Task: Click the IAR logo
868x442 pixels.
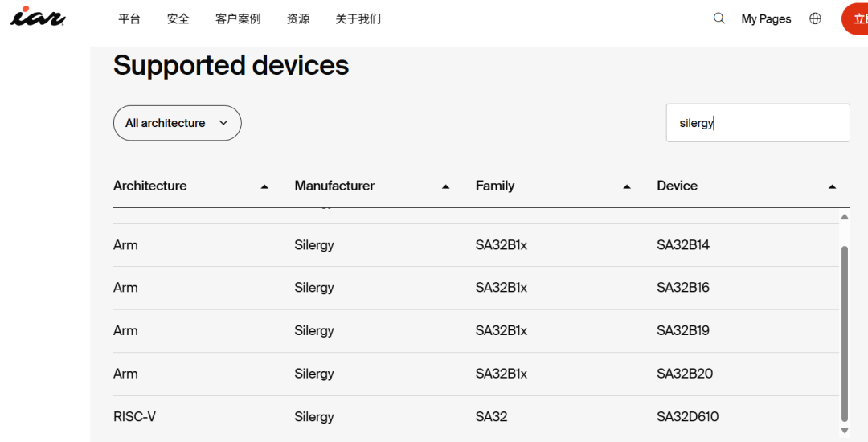Action: point(37,17)
